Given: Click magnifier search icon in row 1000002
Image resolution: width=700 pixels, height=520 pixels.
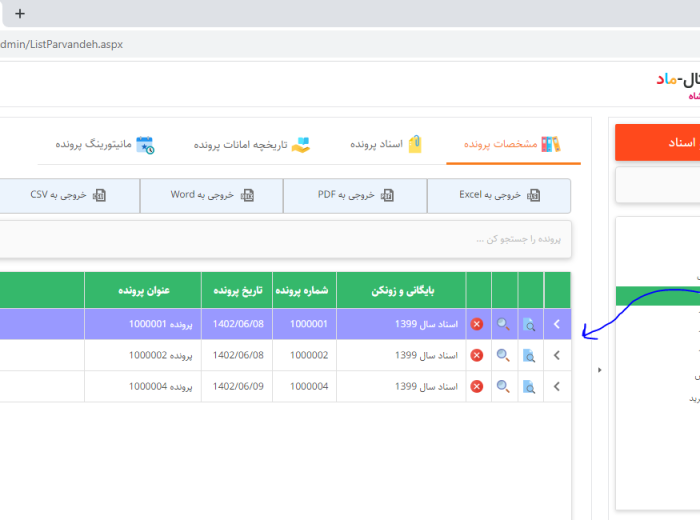Looking at the screenshot, I should pyautogui.click(x=503, y=355).
